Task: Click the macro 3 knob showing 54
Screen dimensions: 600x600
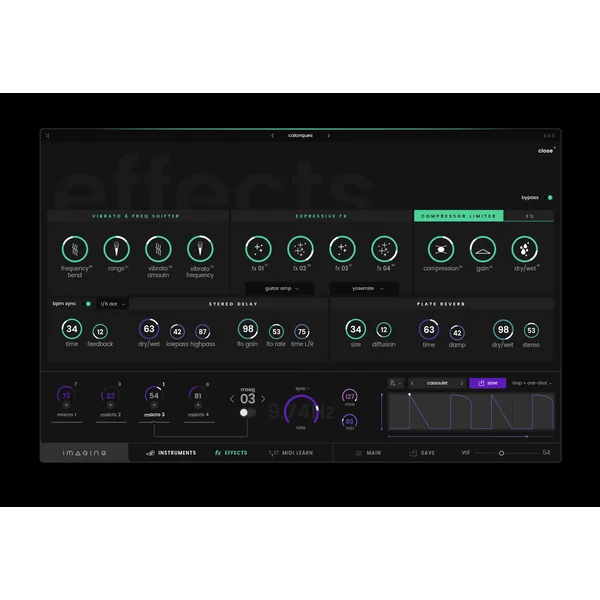Action: pos(154,395)
